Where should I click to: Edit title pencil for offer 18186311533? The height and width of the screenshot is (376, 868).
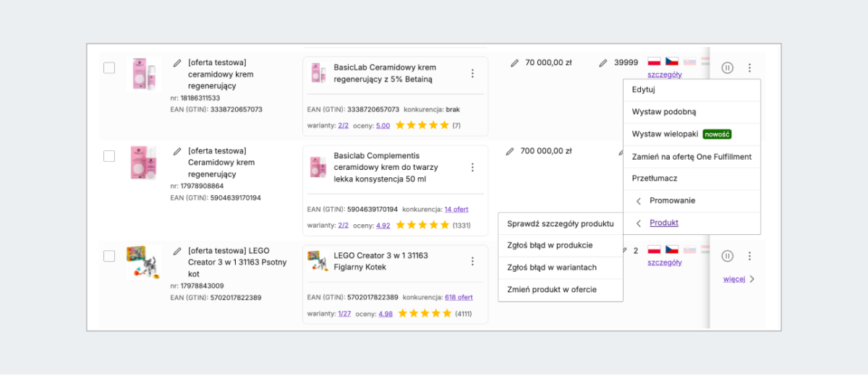(x=177, y=63)
